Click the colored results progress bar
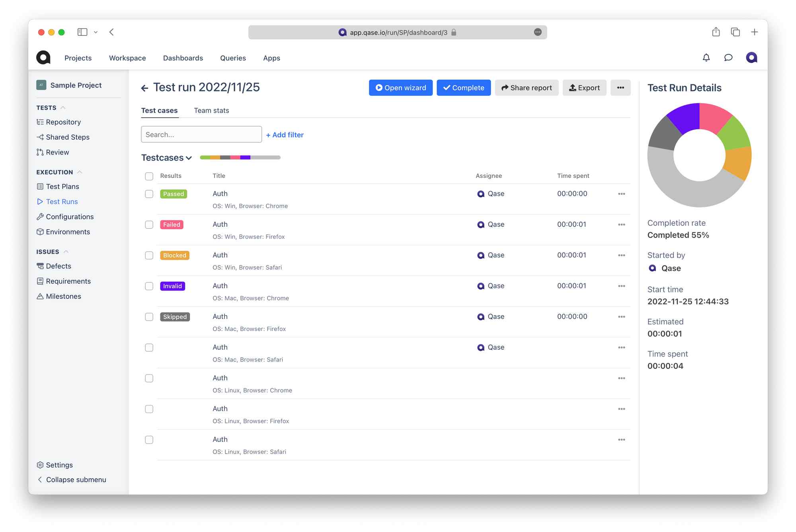796x532 pixels. coord(240,157)
